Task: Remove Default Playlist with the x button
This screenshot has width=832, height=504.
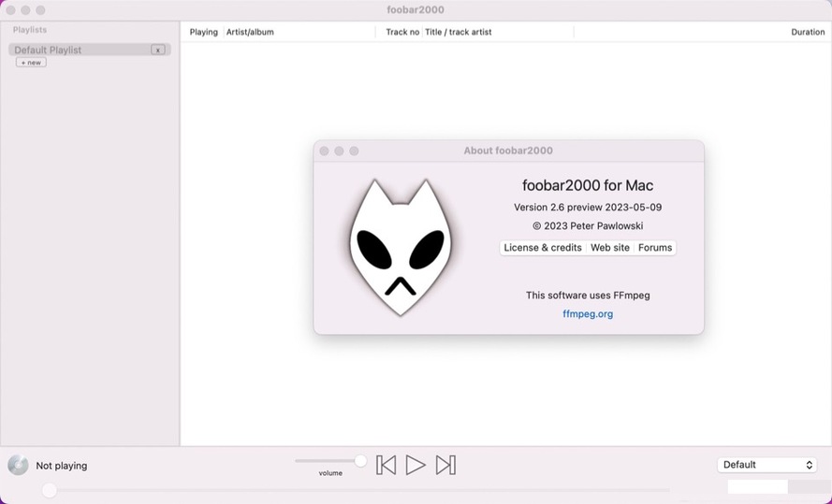Action: [x=157, y=50]
